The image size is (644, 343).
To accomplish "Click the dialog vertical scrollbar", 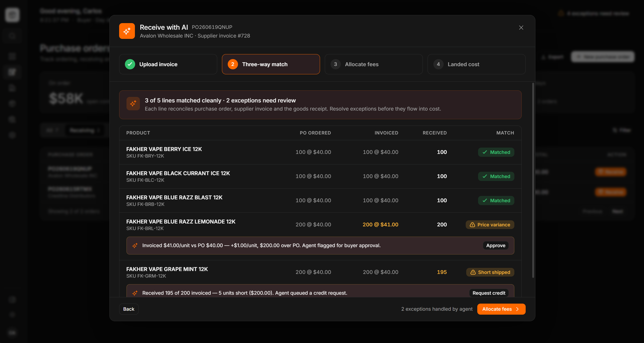I will (533, 181).
